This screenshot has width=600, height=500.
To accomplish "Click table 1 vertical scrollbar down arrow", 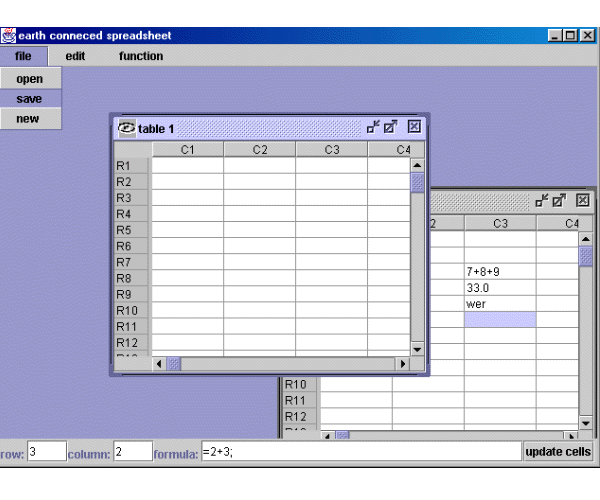I will (x=417, y=349).
